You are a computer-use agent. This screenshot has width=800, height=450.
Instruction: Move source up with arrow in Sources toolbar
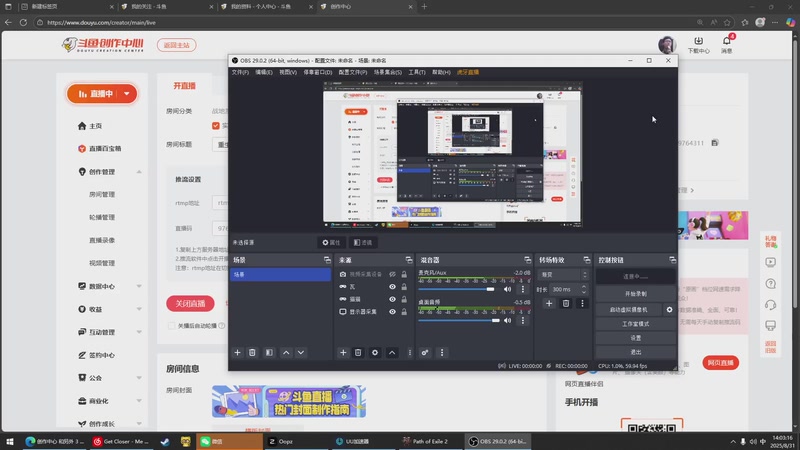tap(392, 353)
